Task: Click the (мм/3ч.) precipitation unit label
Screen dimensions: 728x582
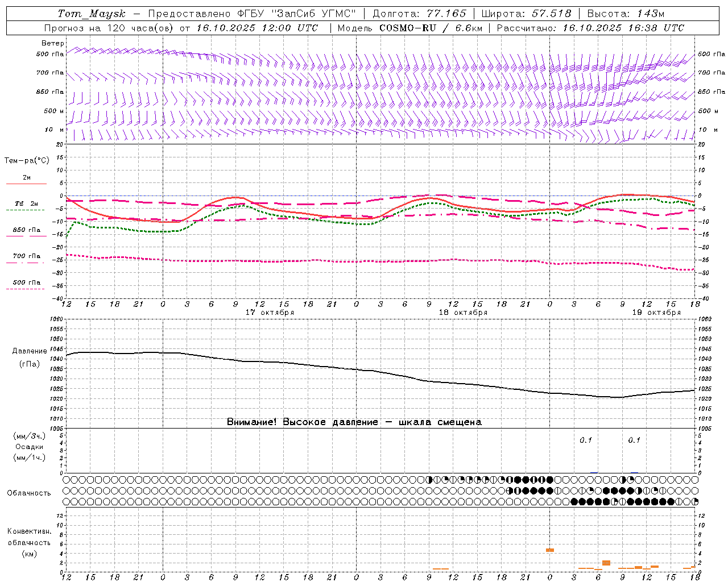Action: 30,436
